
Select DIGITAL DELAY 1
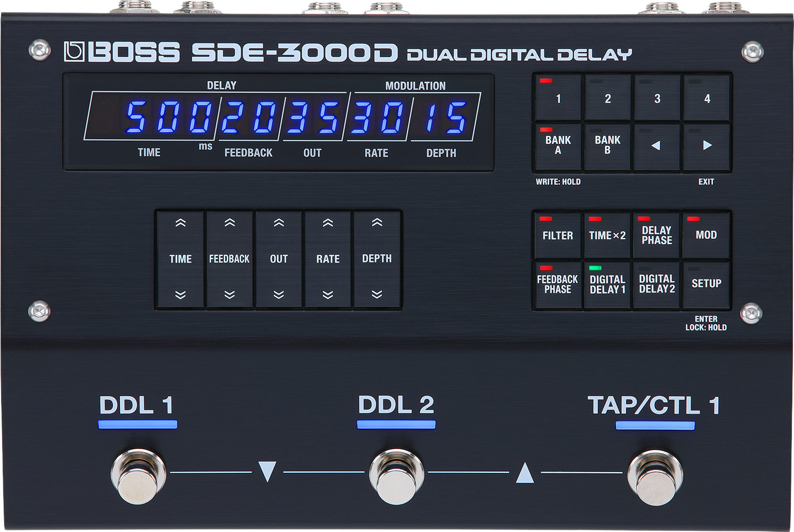click(x=606, y=284)
